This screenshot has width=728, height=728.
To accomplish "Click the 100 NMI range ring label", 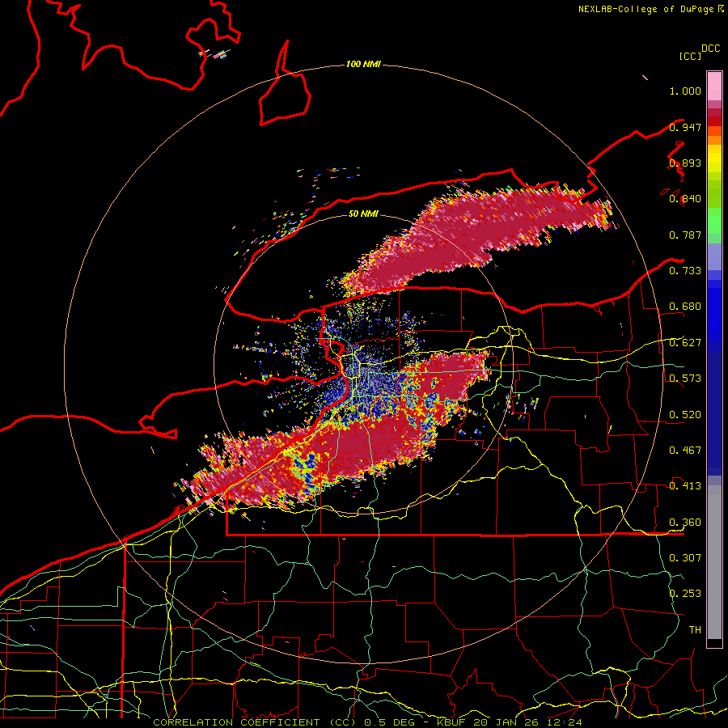I will [363, 64].
